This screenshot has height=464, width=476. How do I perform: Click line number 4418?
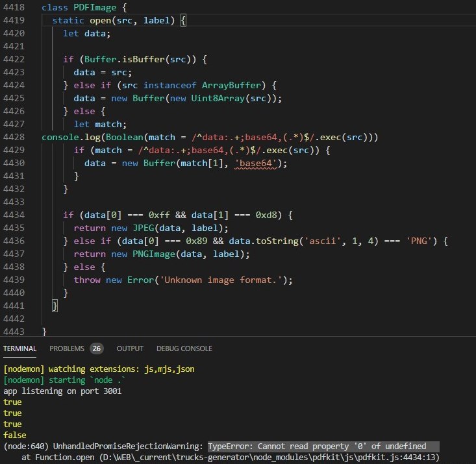click(x=14, y=7)
